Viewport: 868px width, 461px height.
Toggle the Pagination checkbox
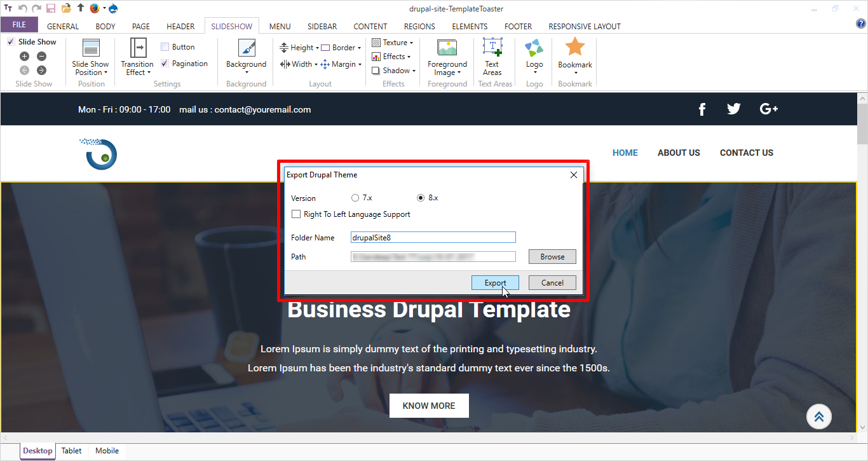165,64
